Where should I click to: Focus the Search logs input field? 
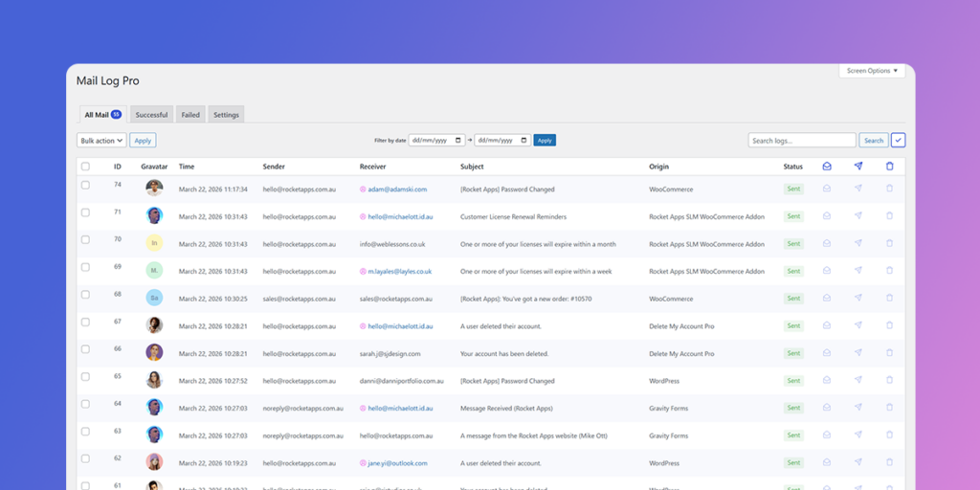[x=802, y=141]
